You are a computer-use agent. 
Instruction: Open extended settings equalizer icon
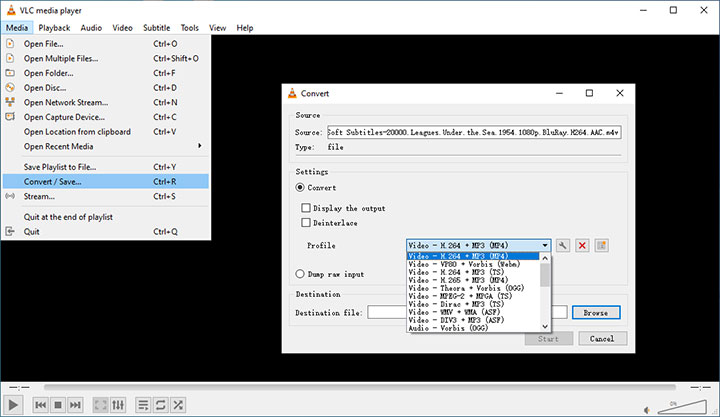[118, 405]
